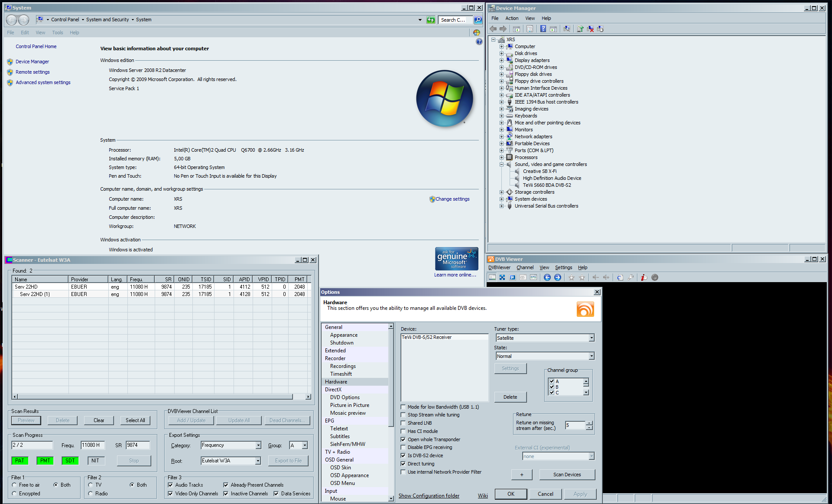Click the SR input field showing 9874
This screenshot has height=504, width=832.
138,445
